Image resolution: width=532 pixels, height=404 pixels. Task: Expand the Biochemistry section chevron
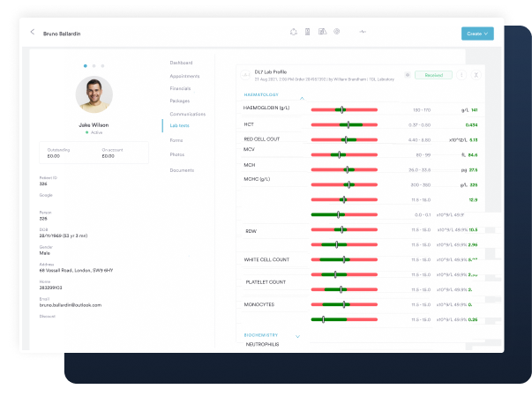[x=298, y=336]
